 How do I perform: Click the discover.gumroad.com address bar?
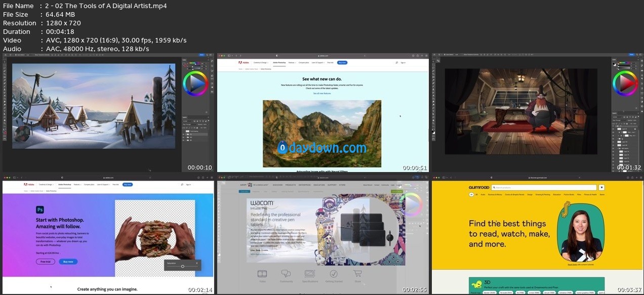538,177
